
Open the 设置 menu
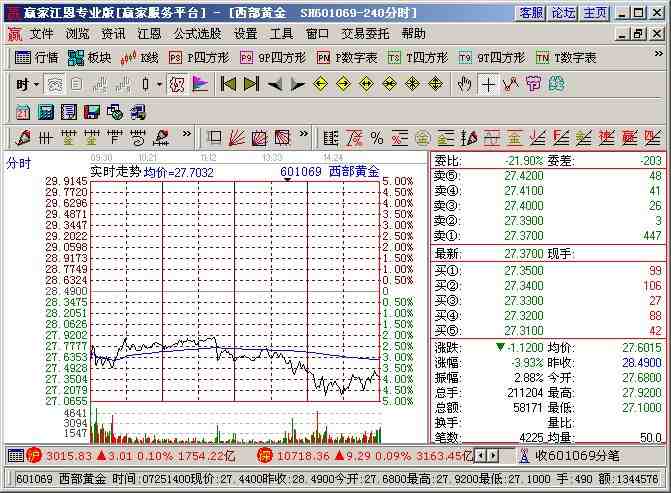click(245, 33)
